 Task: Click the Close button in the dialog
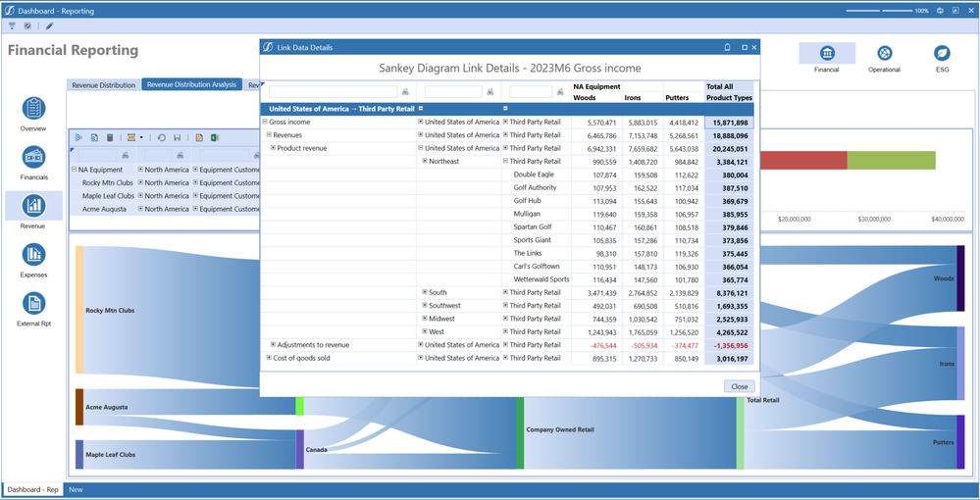(740, 386)
